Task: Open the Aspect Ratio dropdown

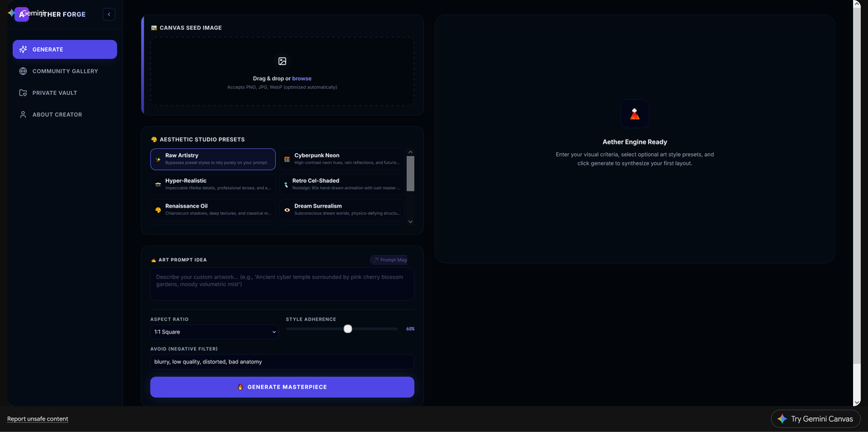Action: [x=214, y=332]
